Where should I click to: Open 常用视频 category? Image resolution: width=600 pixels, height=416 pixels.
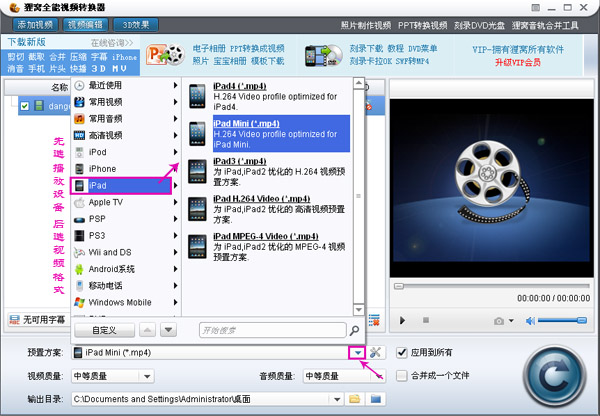(126, 102)
